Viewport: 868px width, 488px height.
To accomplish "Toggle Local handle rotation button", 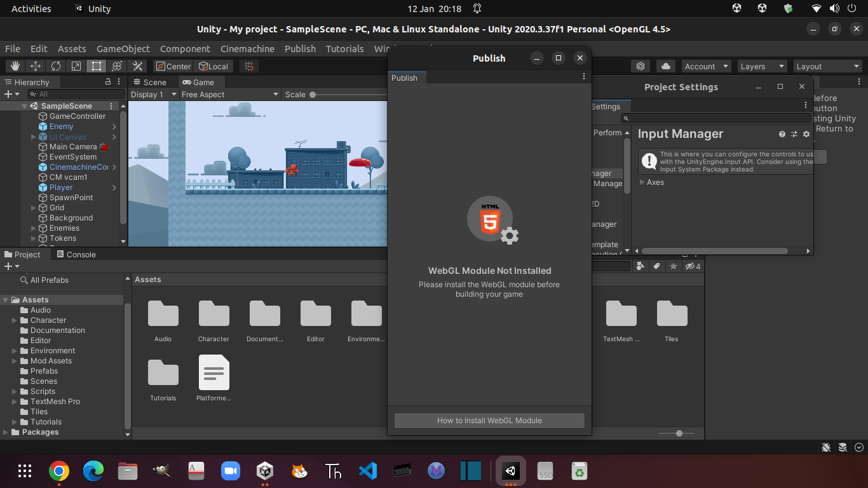I will (x=214, y=66).
